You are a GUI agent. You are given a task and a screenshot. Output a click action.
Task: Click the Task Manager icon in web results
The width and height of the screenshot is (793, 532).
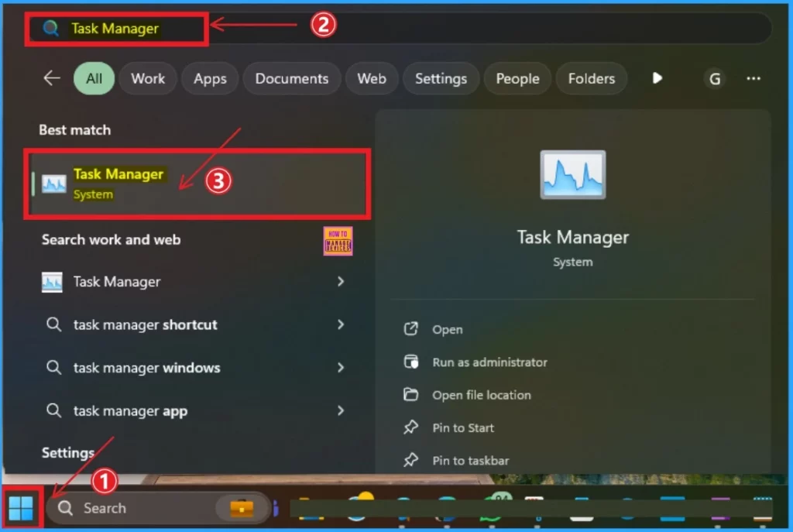pyautogui.click(x=52, y=282)
